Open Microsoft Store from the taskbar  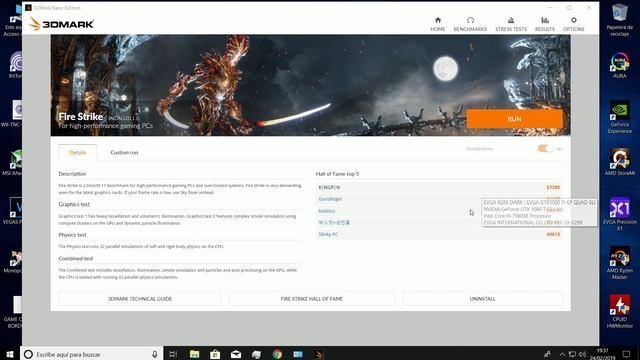215,354
